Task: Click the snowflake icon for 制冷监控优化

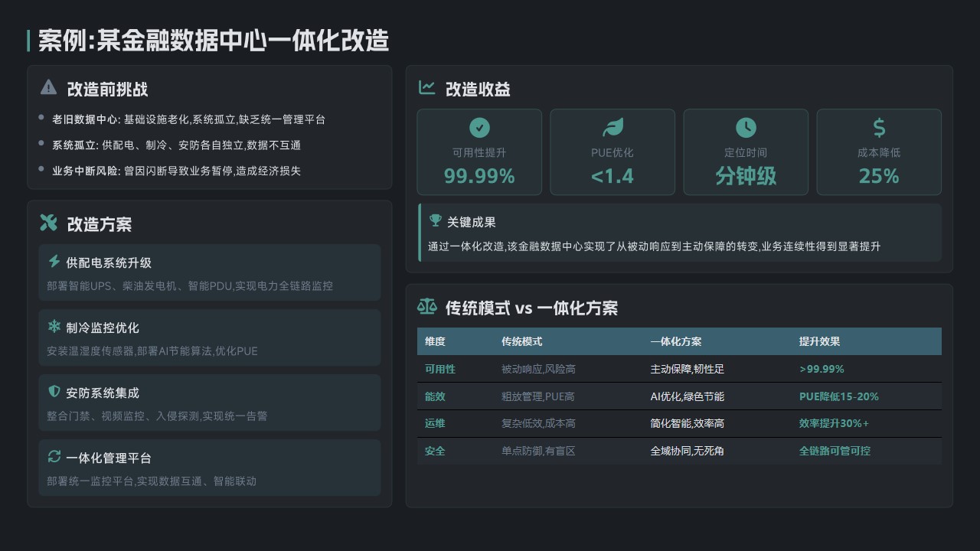Action: point(54,327)
